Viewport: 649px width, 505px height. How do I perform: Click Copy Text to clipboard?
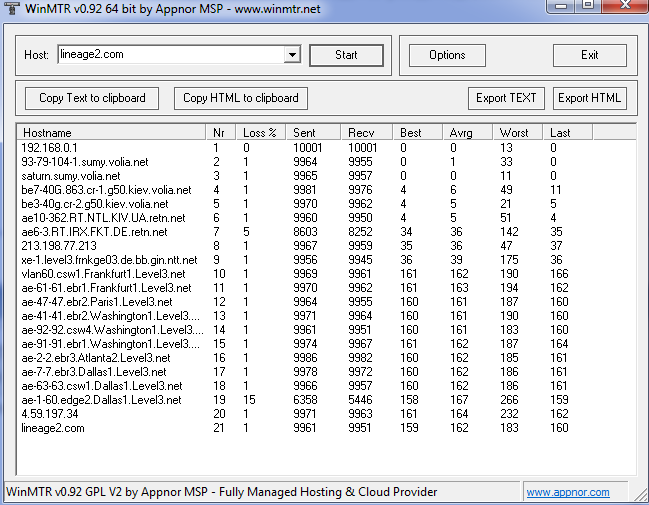coord(92,98)
